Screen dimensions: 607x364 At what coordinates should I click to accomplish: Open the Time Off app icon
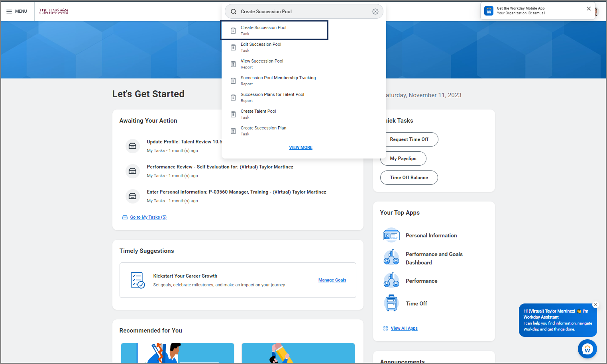[391, 303]
